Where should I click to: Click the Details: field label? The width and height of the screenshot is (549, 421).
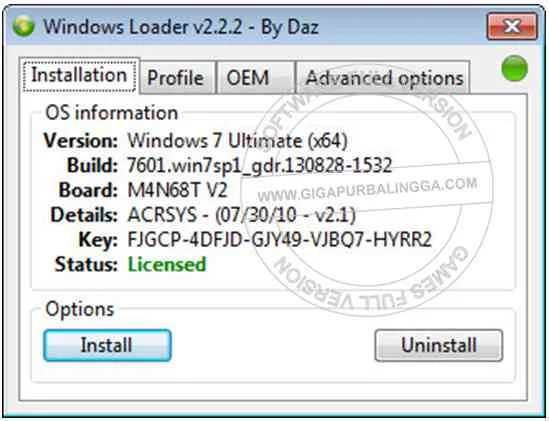pos(84,215)
